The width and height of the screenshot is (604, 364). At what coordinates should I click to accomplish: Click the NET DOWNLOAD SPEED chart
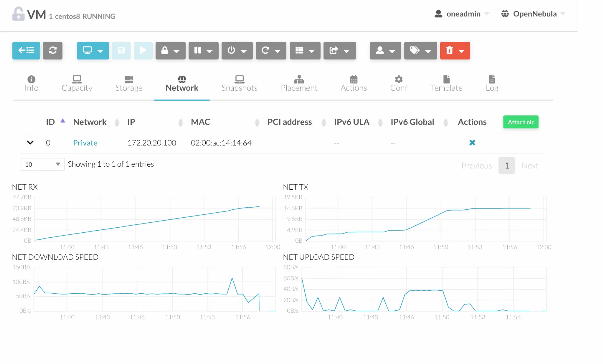point(155,289)
